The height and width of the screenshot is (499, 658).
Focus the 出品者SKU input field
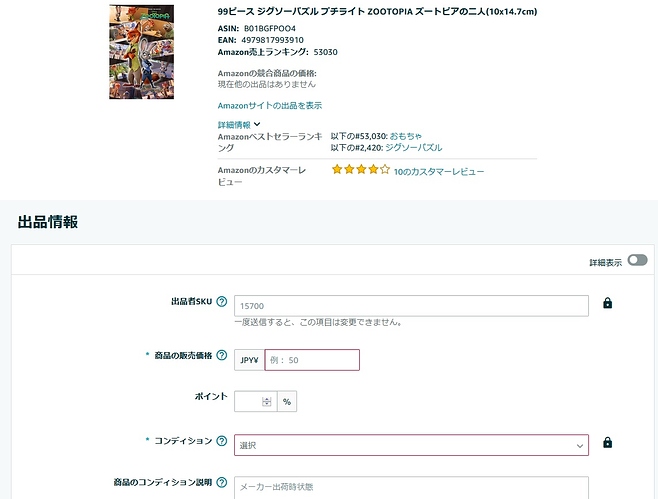tap(411, 306)
